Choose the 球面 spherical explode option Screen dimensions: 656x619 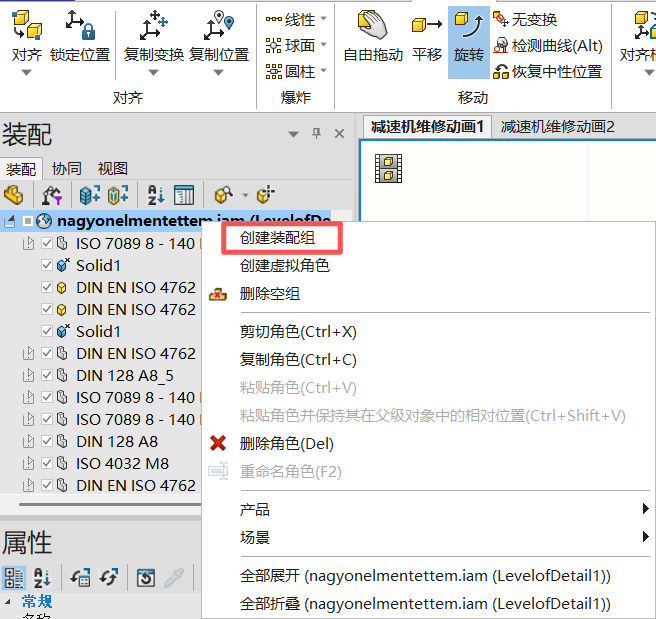pyautogui.click(x=290, y=45)
